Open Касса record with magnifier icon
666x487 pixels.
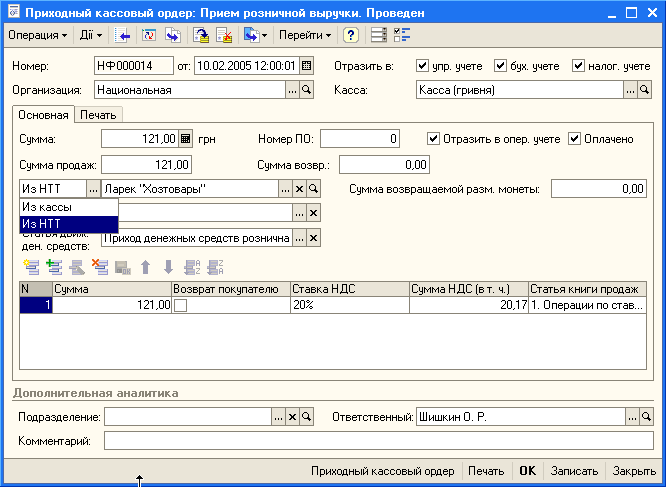644,90
